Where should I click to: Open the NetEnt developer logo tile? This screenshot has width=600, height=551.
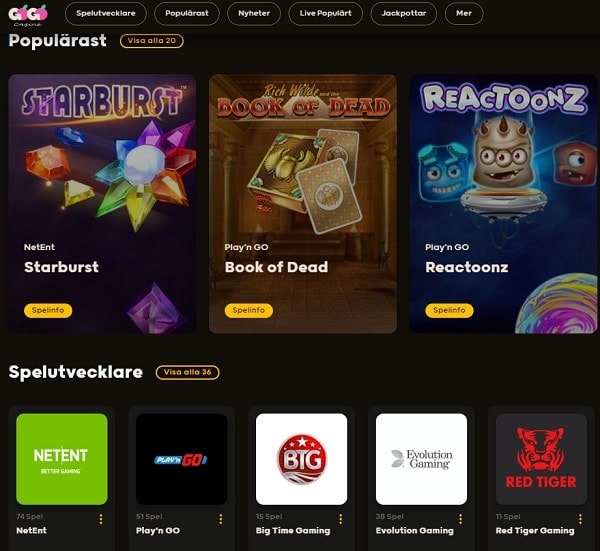click(x=62, y=459)
